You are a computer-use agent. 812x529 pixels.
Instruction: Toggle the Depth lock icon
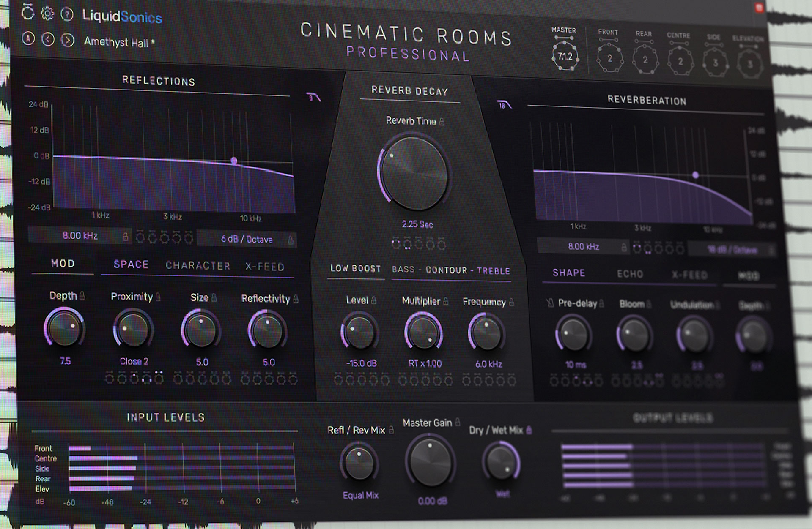82,296
